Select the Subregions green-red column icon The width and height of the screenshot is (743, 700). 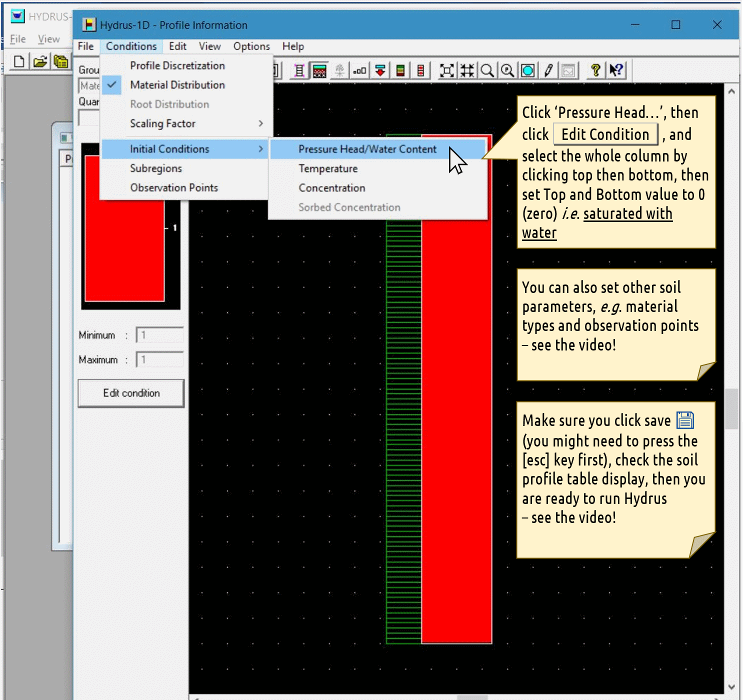pos(400,70)
